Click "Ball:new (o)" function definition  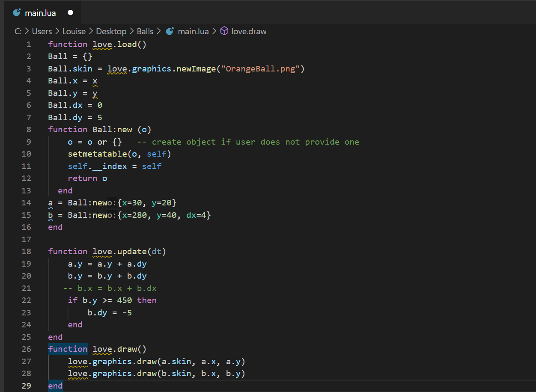pyautogui.click(x=122, y=129)
